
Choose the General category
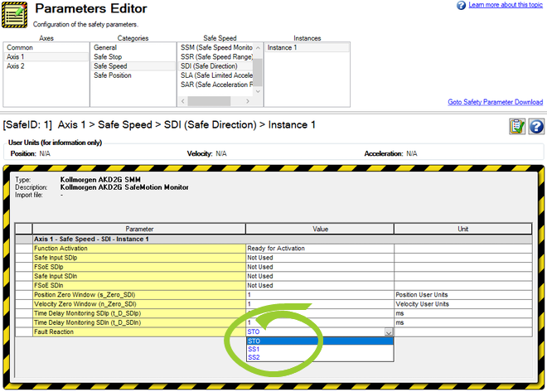133,47
